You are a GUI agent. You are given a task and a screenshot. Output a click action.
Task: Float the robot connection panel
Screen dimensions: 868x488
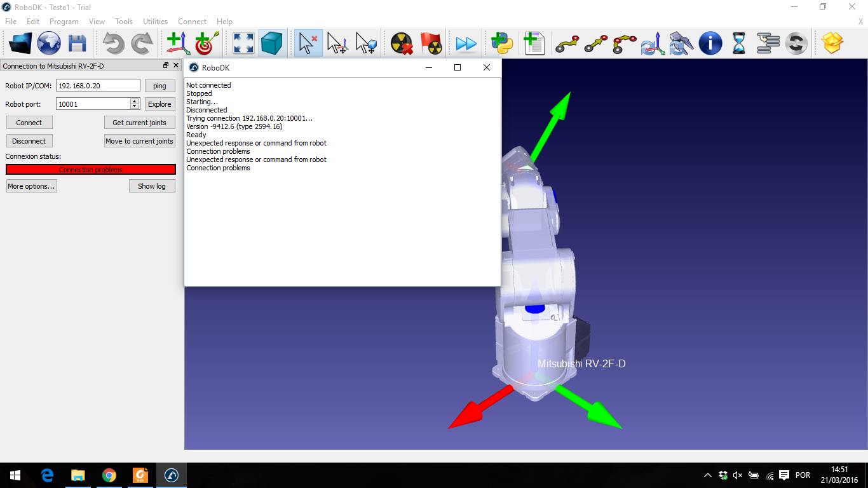tap(166, 65)
